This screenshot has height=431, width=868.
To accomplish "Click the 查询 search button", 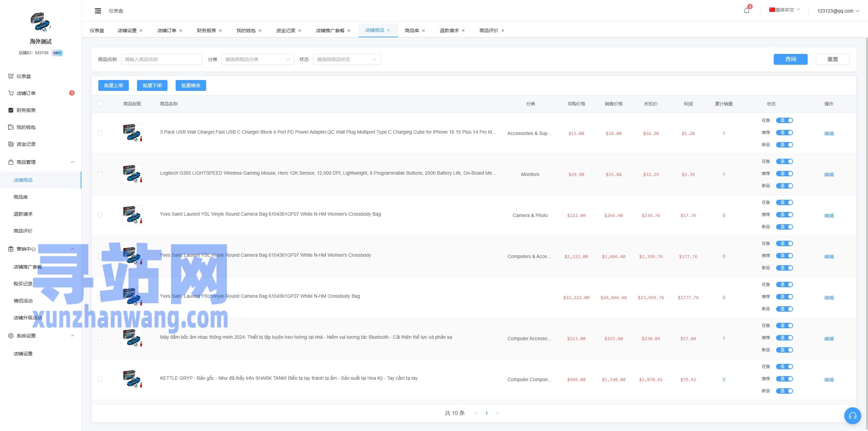I will tap(790, 59).
